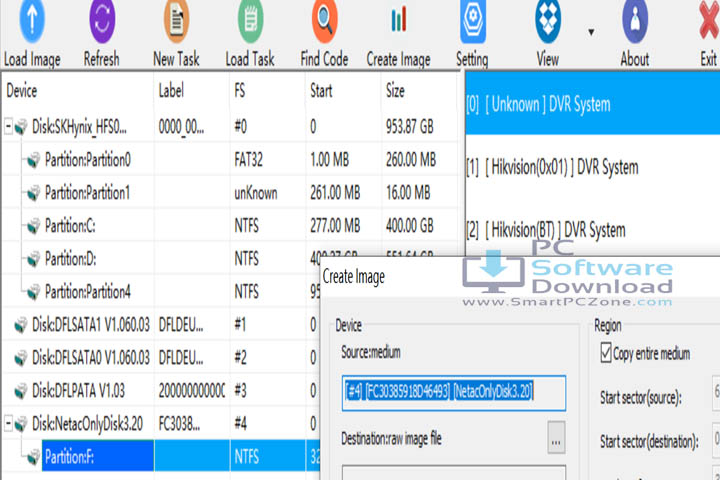Collapse the Disk:NetacOnlyDisk3.20 tree node

click(x=8, y=423)
